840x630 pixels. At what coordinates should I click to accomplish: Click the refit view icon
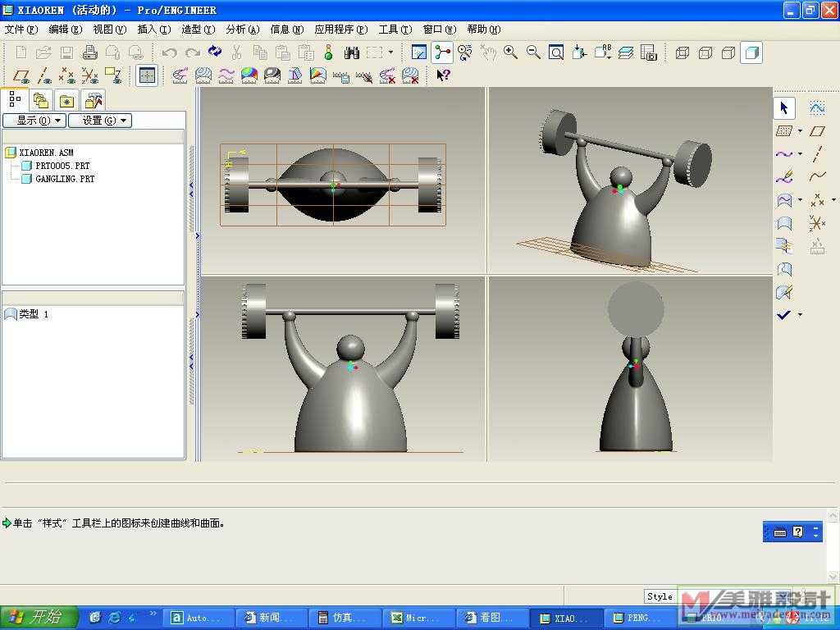point(556,52)
